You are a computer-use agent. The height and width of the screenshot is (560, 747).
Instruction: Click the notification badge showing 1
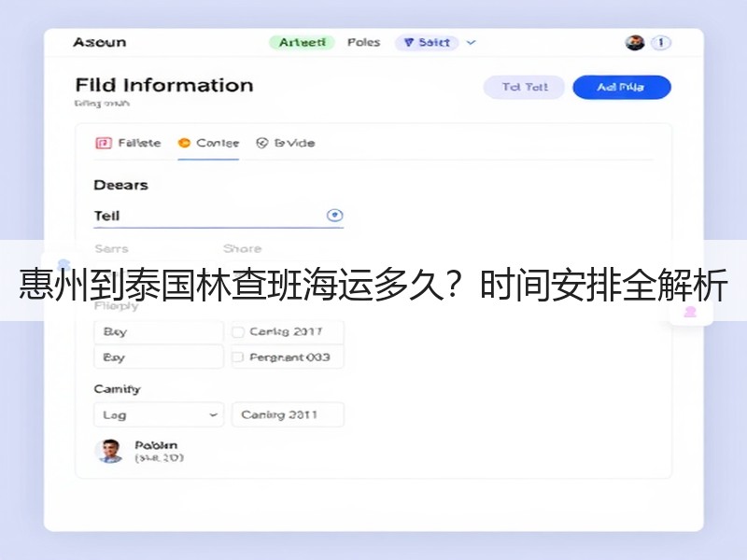pyautogui.click(x=661, y=43)
